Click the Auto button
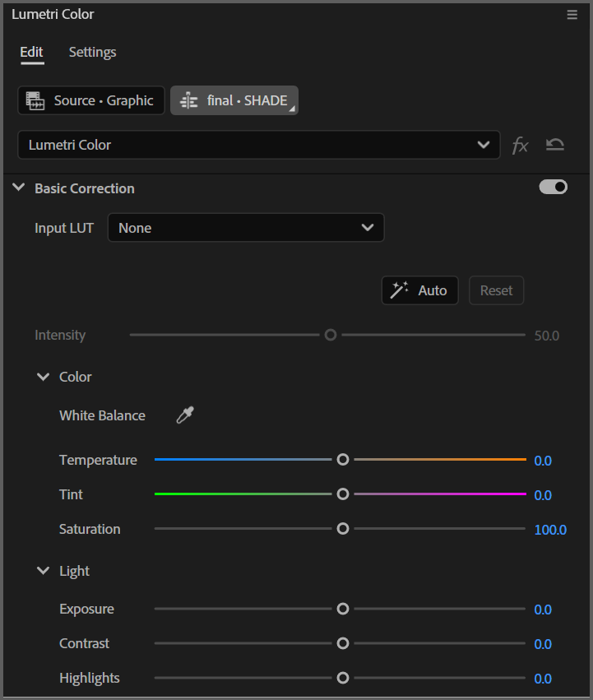Viewport: 593px width, 700px height. (x=419, y=290)
